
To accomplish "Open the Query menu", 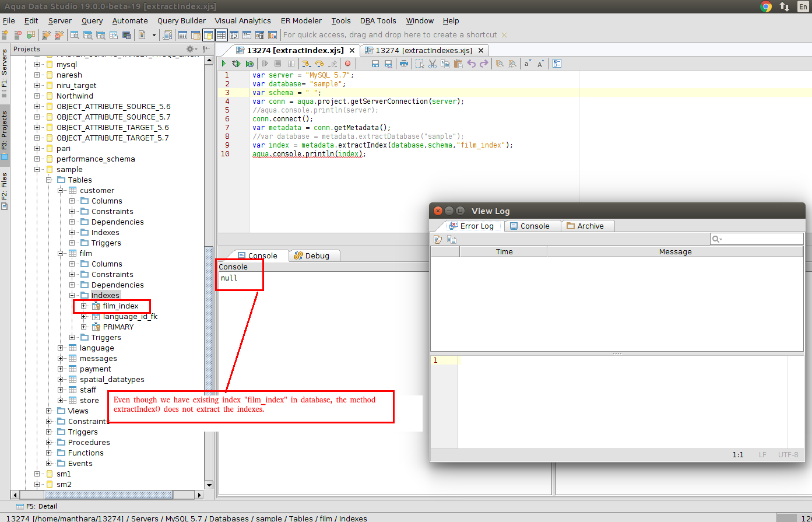I will coord(92,20).
